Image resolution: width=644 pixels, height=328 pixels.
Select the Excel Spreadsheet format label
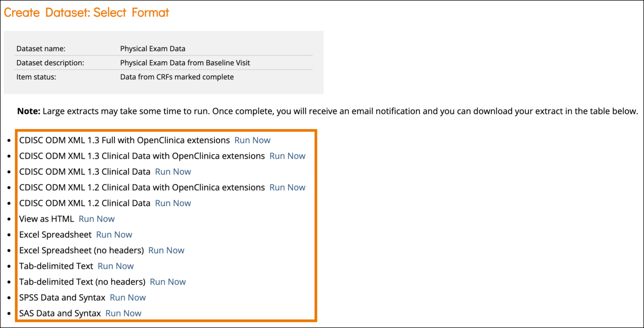pyautogui.click(x=55, y=235)
